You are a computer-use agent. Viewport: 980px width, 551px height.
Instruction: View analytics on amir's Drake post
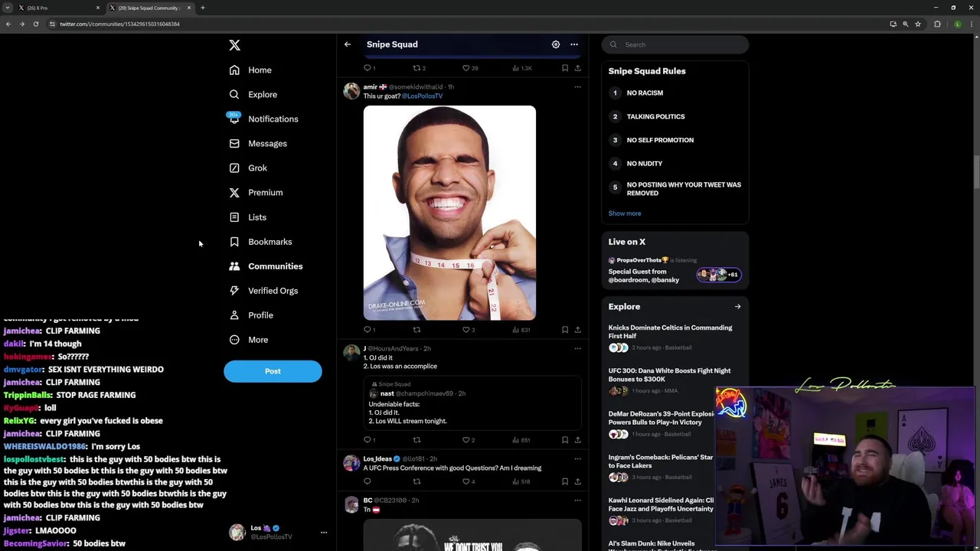coord(521,330)
